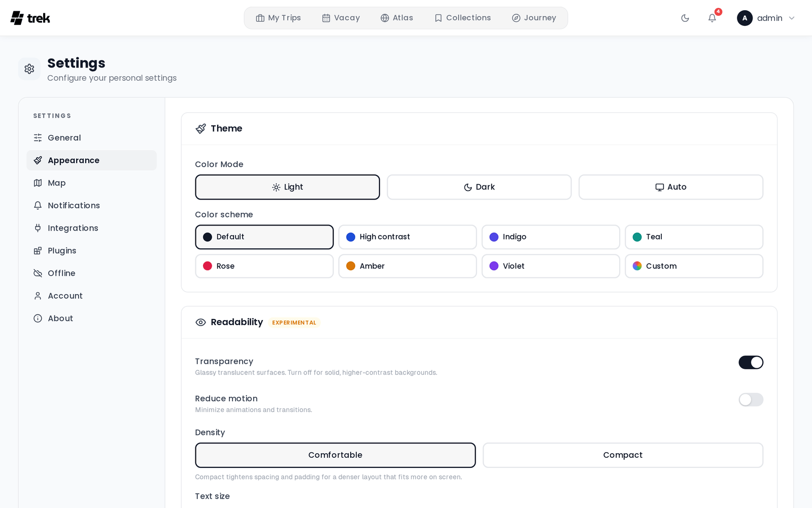Click the Account person icon
Screen dimensions: 812x508
(38, 296)
